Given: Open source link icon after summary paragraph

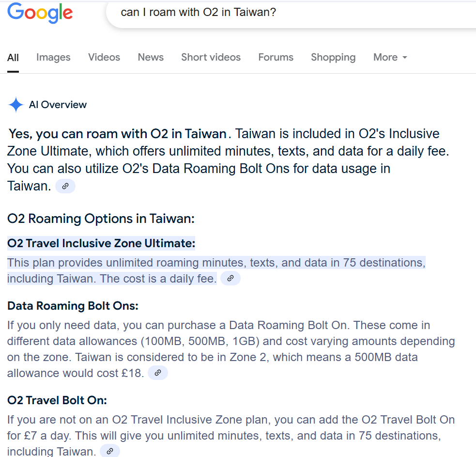Looking at the screenshot, I should (x=65, y=186).
